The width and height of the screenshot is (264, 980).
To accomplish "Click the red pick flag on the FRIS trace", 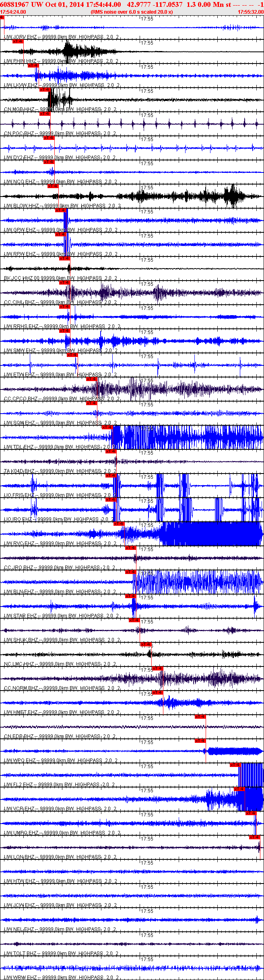I will coord(111,476).
